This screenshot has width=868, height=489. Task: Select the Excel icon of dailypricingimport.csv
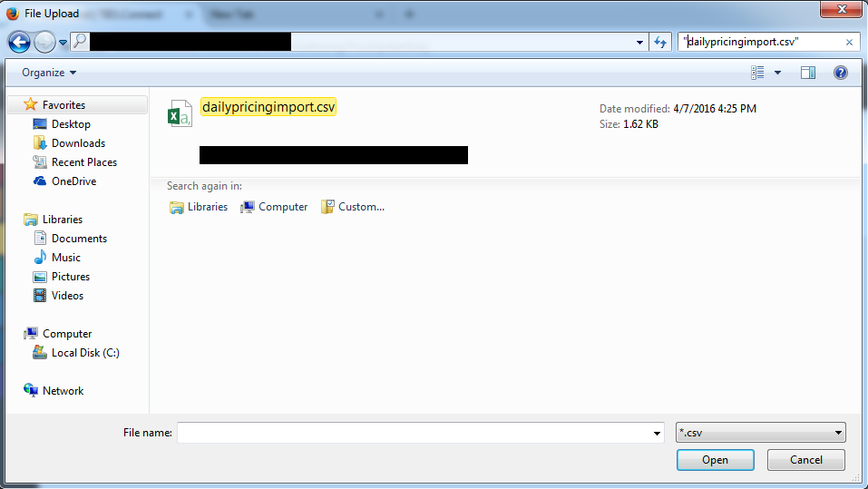[179, 113]
